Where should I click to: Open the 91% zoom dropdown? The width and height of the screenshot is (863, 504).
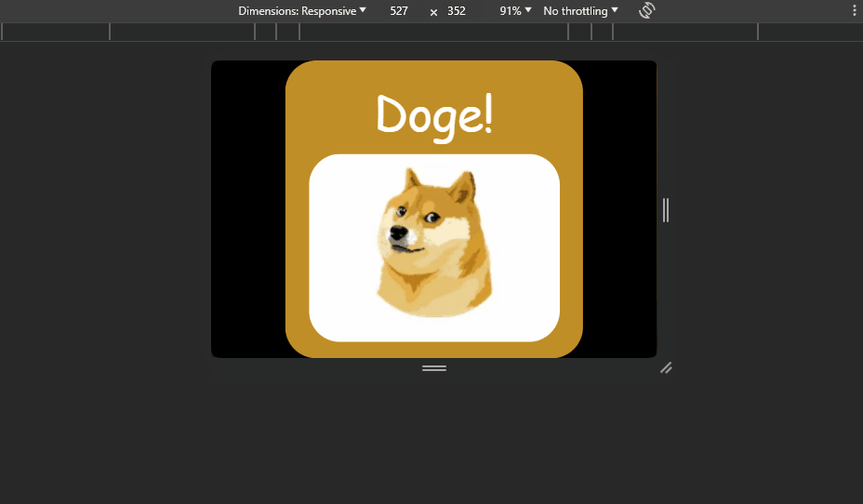click(x=515, y=11)
